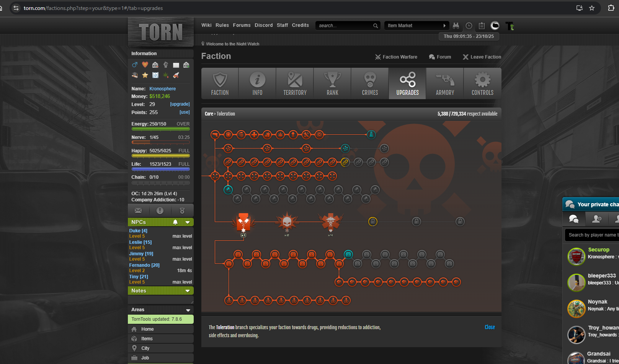Open the faction Forum link
This screenshot has height=364, width=619.
pos(440,57)
